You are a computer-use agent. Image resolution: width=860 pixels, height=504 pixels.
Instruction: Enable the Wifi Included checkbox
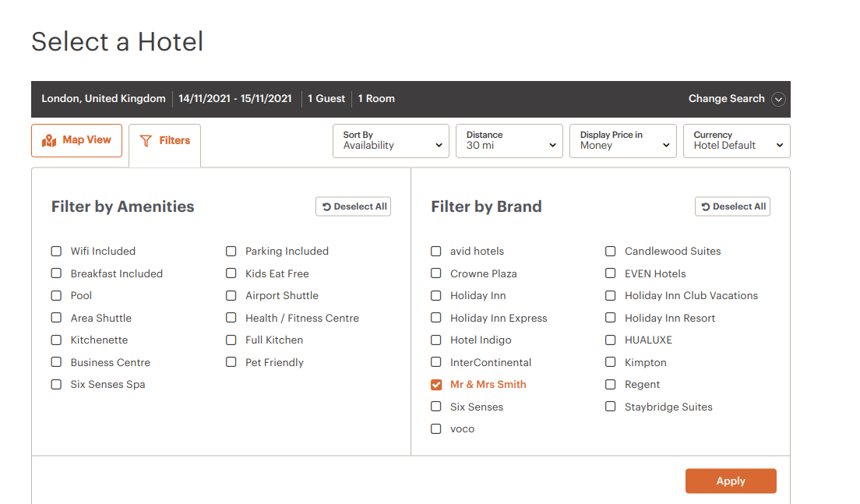56,251
